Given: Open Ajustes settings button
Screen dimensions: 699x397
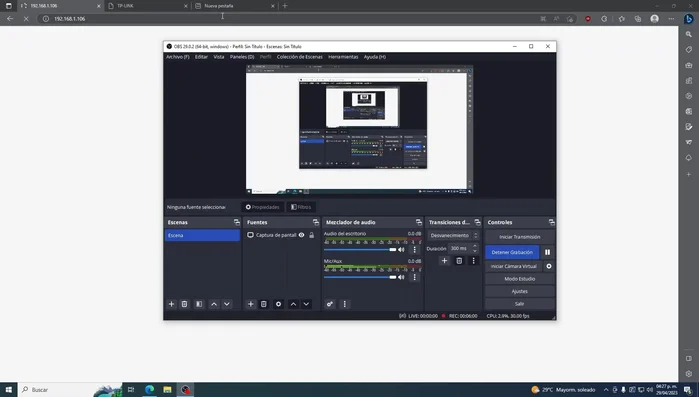Looking at the screenshot, I should pos(519,291).
